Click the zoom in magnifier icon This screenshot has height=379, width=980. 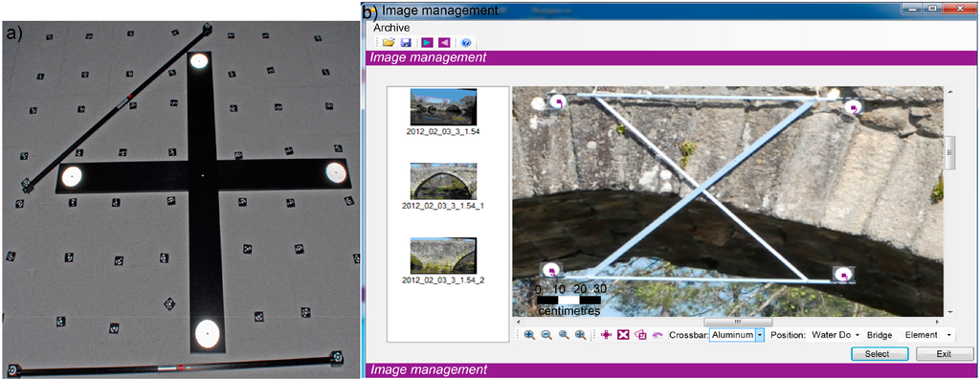(529, 335)
